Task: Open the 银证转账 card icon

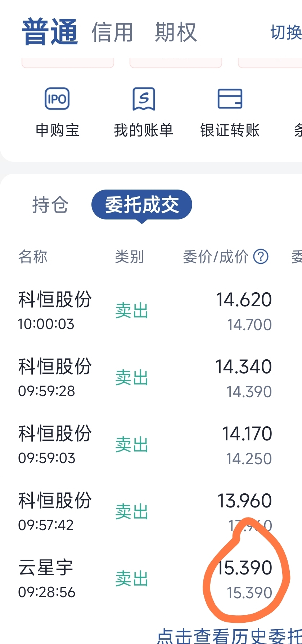Action: tap(230, 99)
